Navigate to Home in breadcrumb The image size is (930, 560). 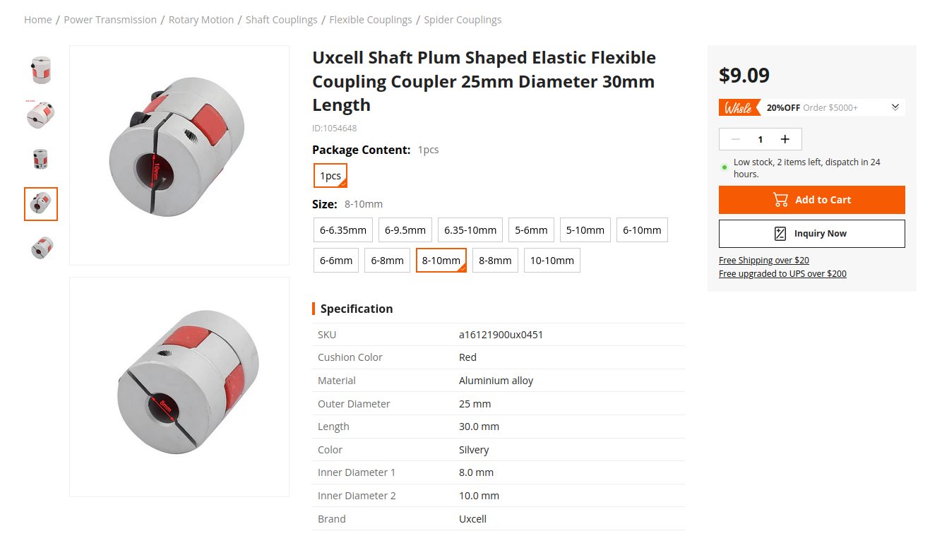(38, 20)
